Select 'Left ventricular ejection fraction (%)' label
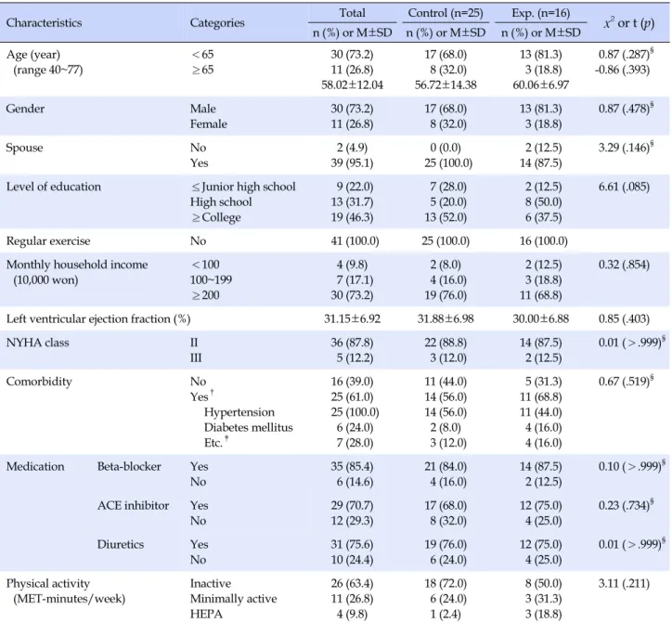Image resolution: width=672 pixels, height=623 pixels. pos(98,319)
